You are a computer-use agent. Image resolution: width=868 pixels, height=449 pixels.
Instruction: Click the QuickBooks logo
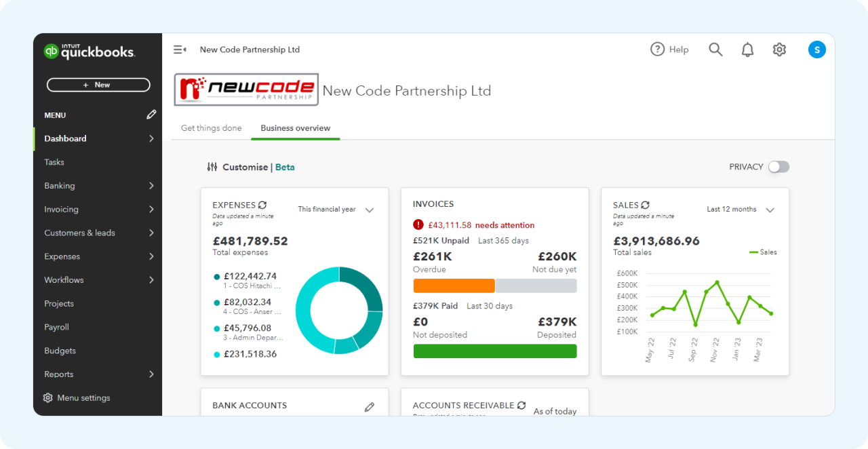pyautogui.click(x=90, y=51)
